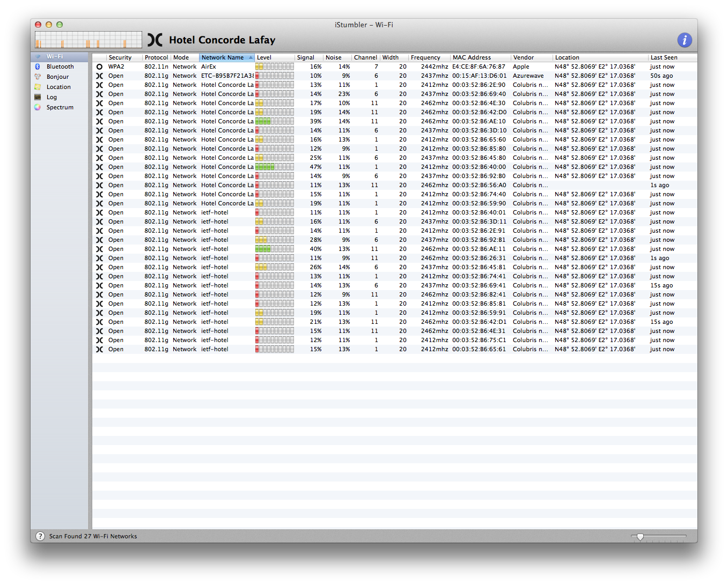Click the Apple vendor cell

[521, 66]
